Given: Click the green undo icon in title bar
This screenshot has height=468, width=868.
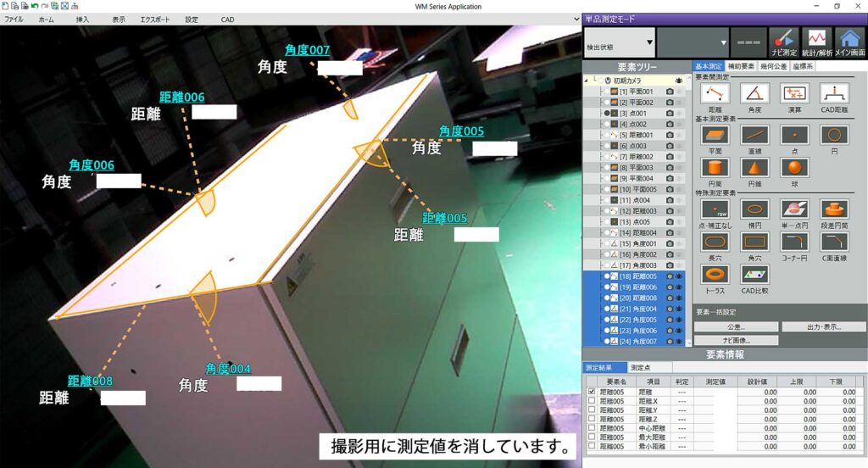Looking at the screenshot, I should (x=35, y=6).
